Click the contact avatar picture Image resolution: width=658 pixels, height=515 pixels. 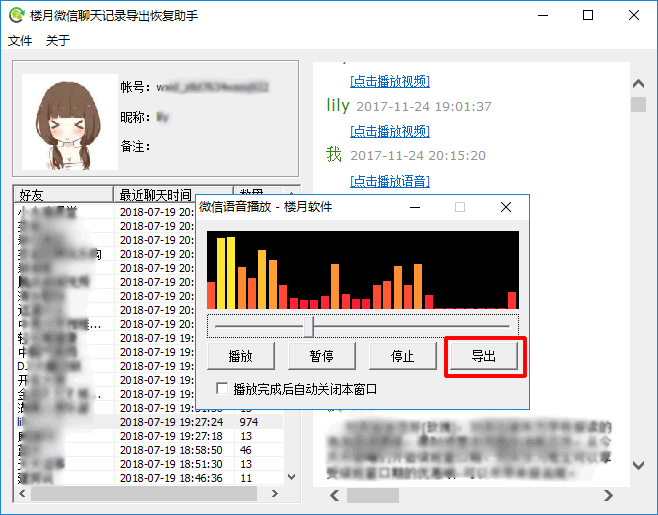point(70,122)
